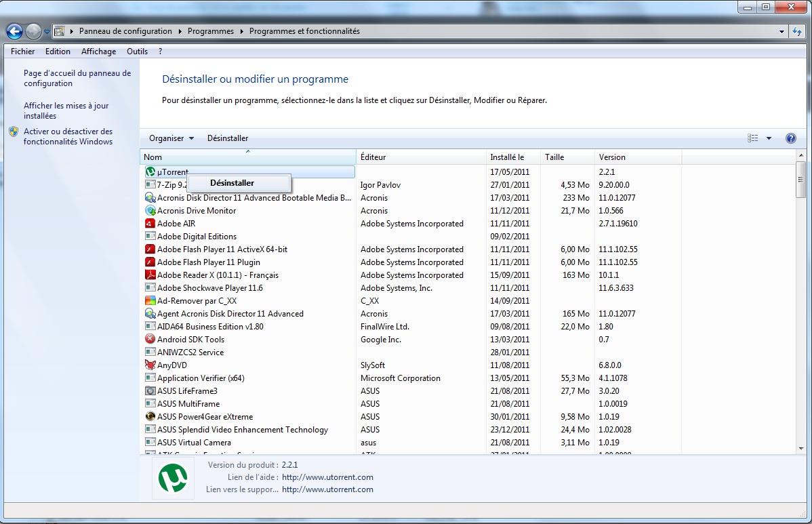812x524 pixels.
Task: Open Activer ou désactiver des fonctionnalités Windows
Action: coord(68,136)
